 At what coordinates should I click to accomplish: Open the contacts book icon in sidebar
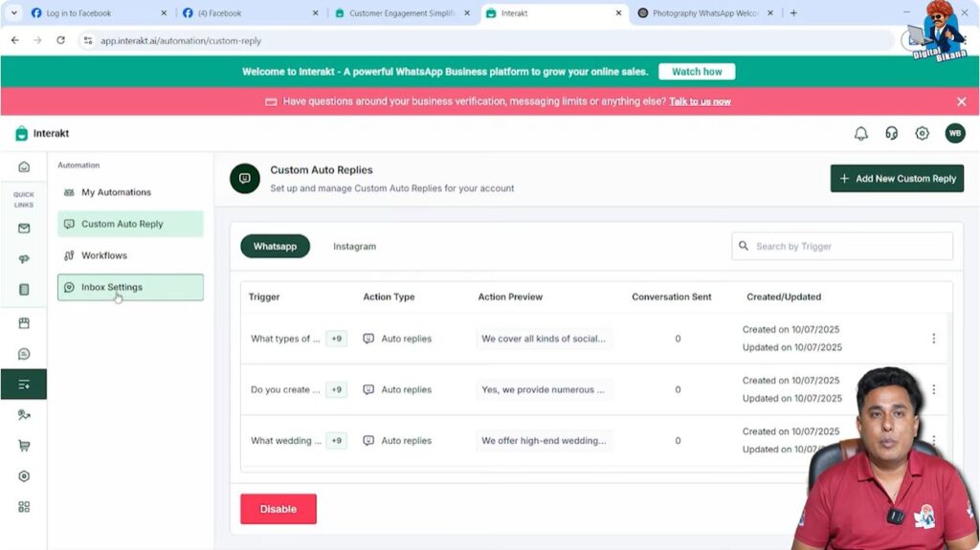tap(24, 290)
